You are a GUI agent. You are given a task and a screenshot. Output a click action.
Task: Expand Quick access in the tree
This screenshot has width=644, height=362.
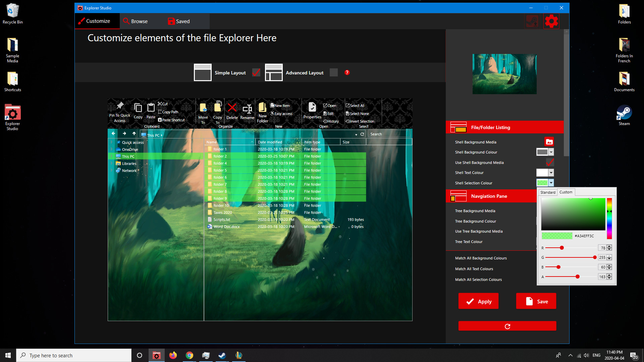click(112, 142)
